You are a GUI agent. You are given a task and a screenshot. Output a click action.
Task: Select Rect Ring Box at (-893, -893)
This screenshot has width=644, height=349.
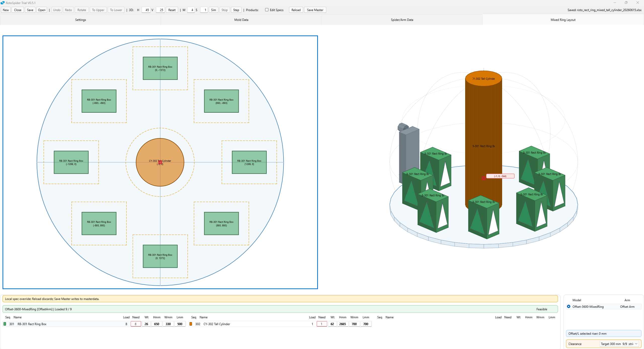99,101
